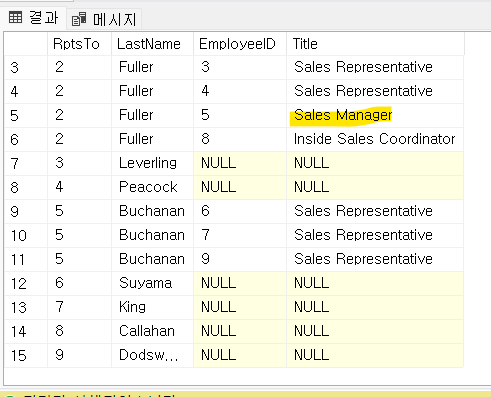Select row header number 12
Viewport: 491px width, 397px height.
pyautogui.click(x=26, y=284)
